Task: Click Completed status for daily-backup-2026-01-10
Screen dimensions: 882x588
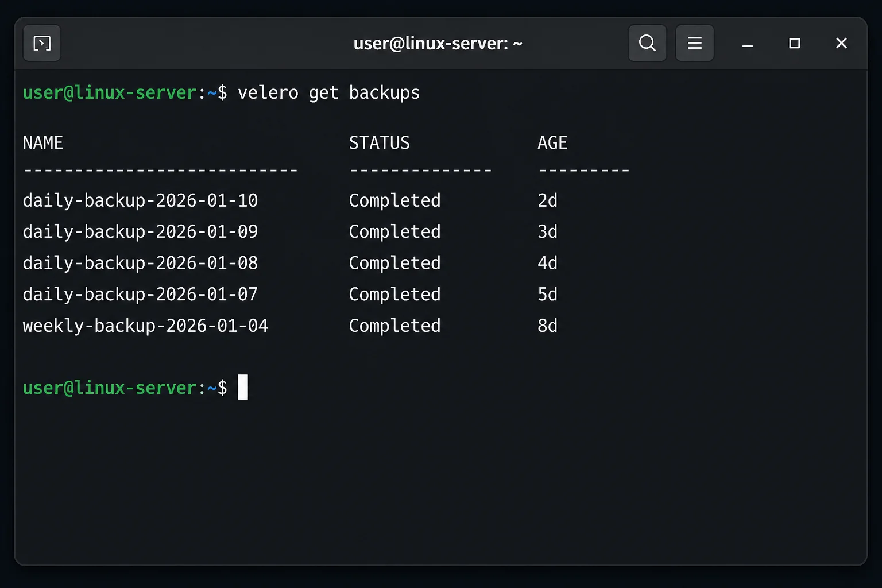Action: (394, 200)
